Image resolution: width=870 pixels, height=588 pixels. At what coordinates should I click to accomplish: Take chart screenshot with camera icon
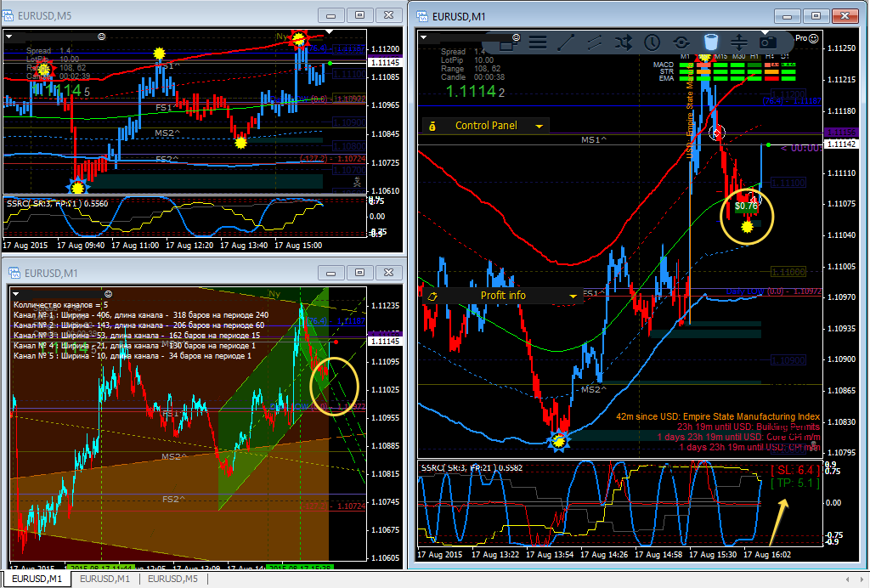(x=767, y=42)
